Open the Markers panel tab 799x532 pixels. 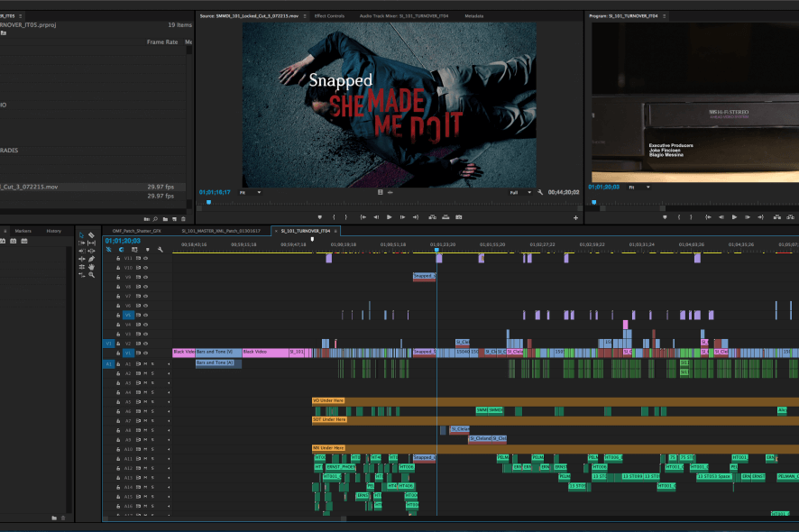(23, 231)
